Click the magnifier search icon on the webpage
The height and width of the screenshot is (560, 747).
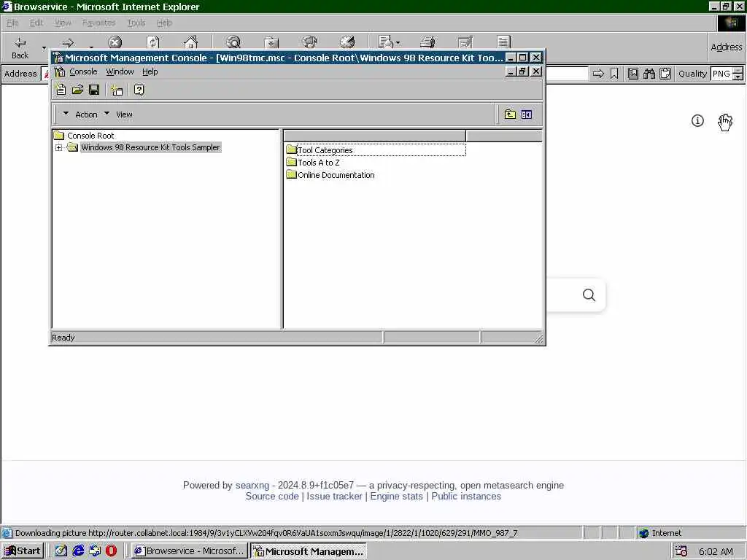pyautogui.click(x=589, y=295)
